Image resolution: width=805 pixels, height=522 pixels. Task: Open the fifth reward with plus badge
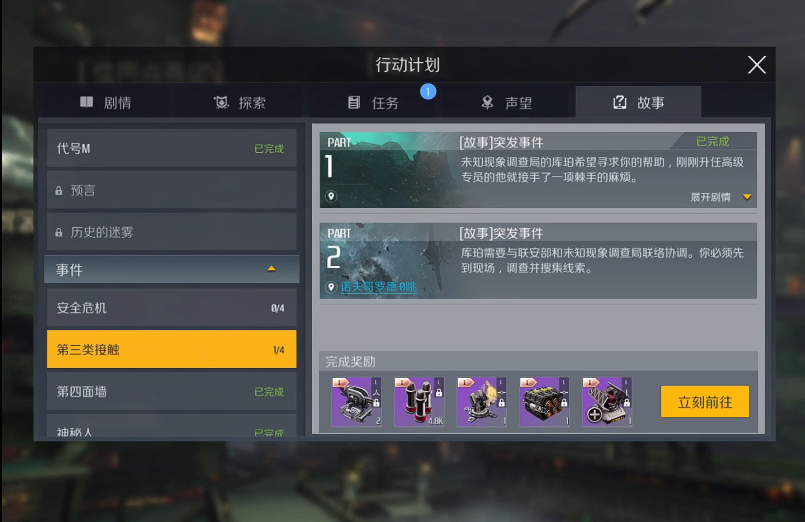[607, 402]
